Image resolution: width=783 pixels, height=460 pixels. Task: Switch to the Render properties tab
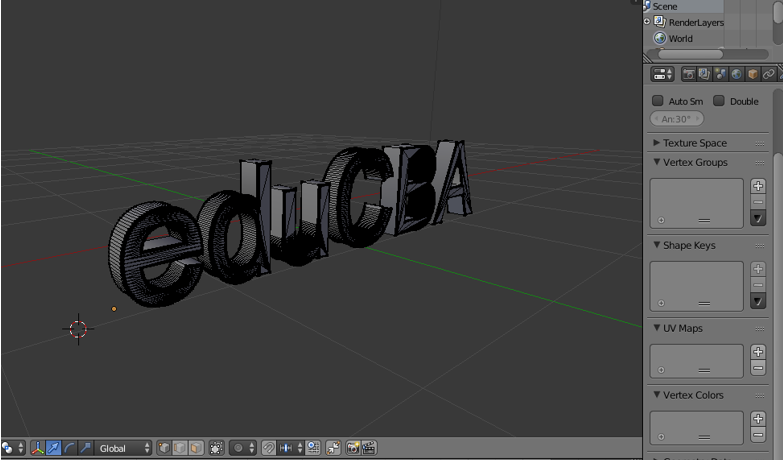(688, 74)
